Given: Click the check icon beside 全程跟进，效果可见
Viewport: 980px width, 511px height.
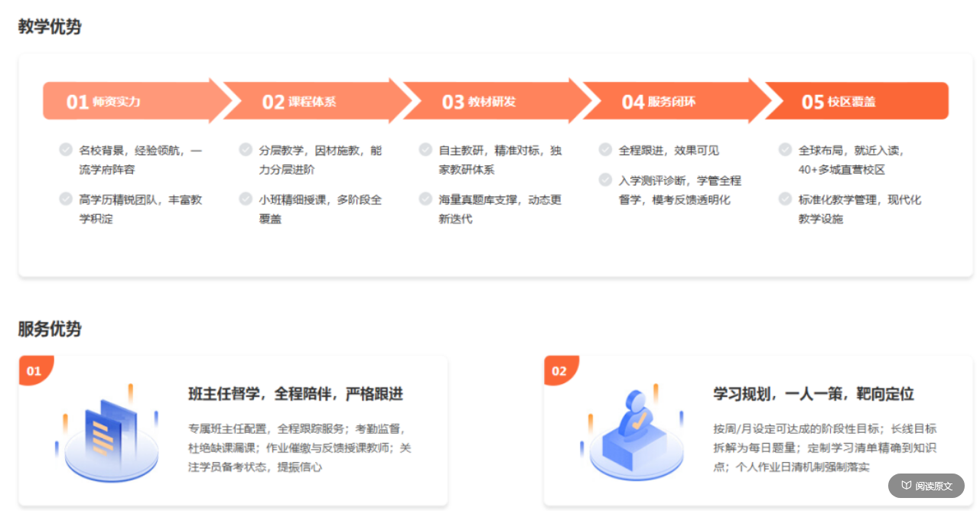Looking at the screenshot, I should 605,149.
